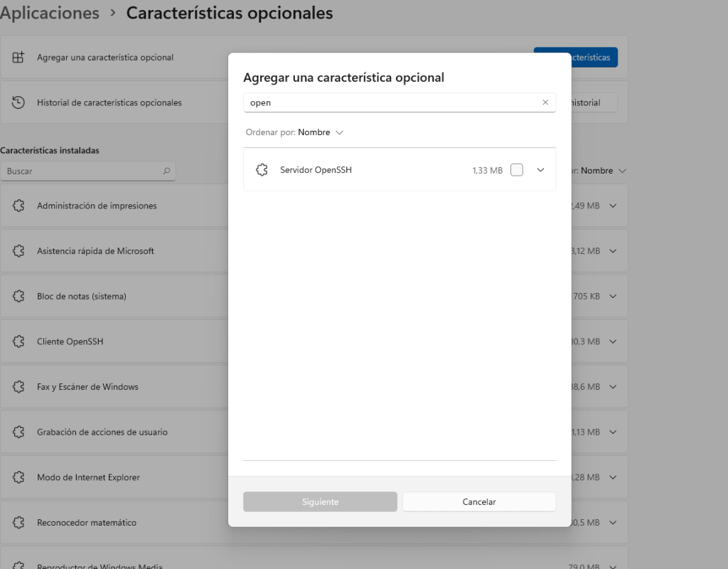
Task: Expand Administración de impresiones entry
Action: point(613,206)
